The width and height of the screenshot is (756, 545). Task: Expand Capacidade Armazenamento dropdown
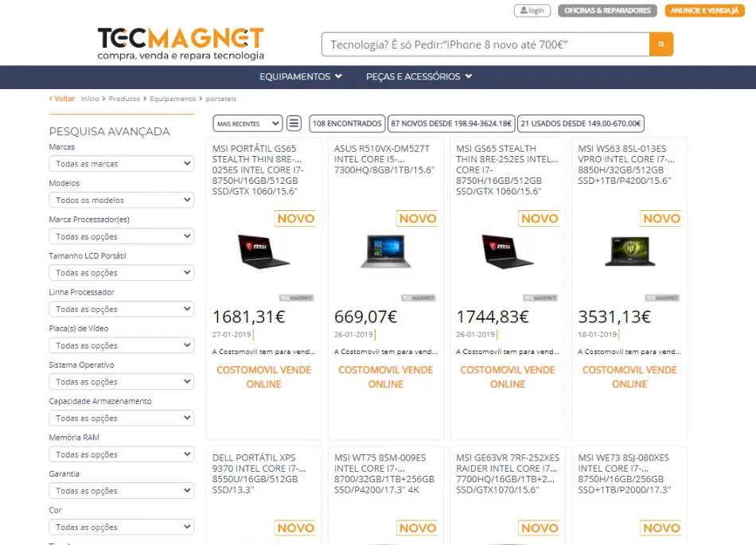(122, 418)
